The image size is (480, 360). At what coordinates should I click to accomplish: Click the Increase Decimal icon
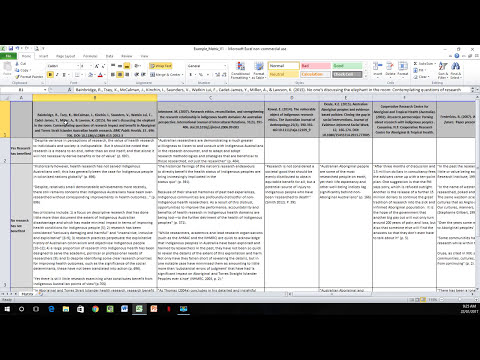(x=217, y=75)
